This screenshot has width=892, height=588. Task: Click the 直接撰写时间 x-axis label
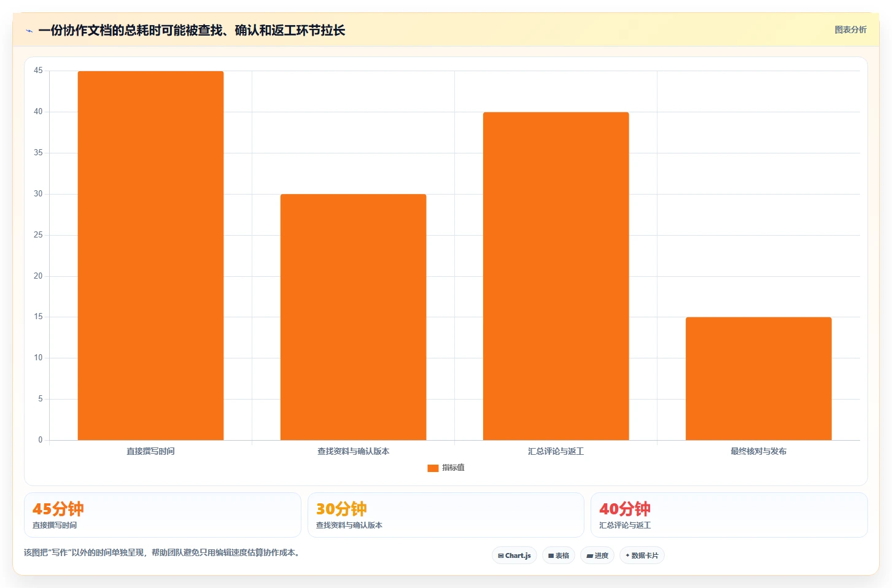click(150, 451)
